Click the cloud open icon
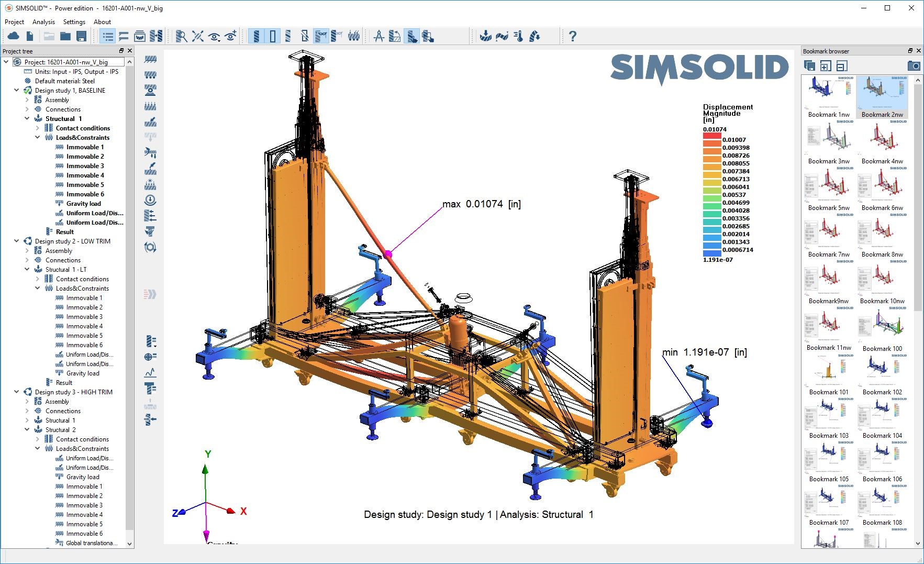 pos(14,36)
